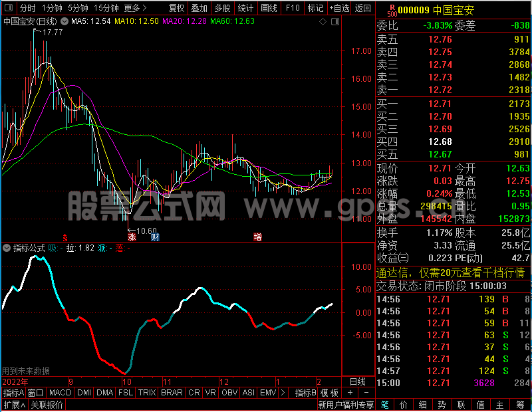Switch to the 15分钟 chart period
This screenshot has height=412, width=532.
tap(106, 8)
